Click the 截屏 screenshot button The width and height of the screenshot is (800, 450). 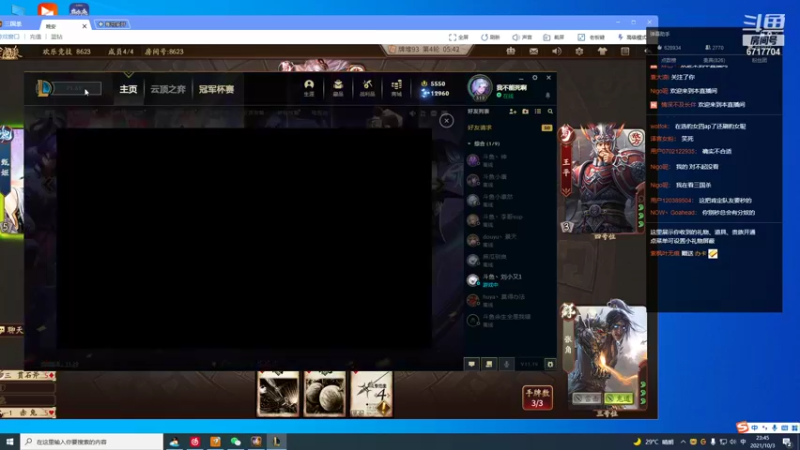(554, 37)
